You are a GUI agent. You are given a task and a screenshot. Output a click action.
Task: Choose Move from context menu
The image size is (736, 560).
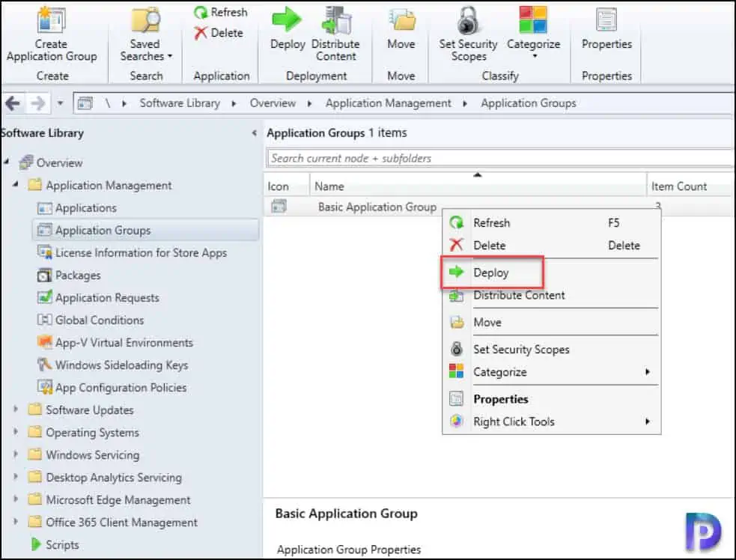tap(552, 323)
